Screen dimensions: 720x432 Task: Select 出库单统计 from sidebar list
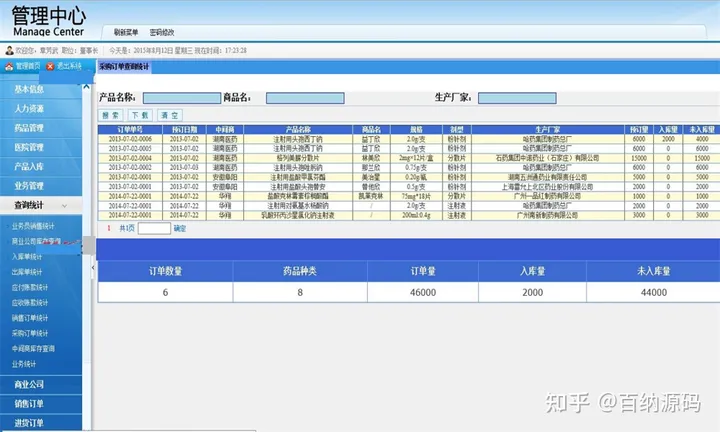28,271
